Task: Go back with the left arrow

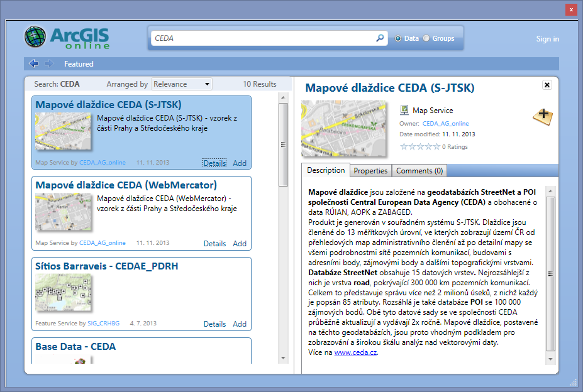Action: click(33, 63)
